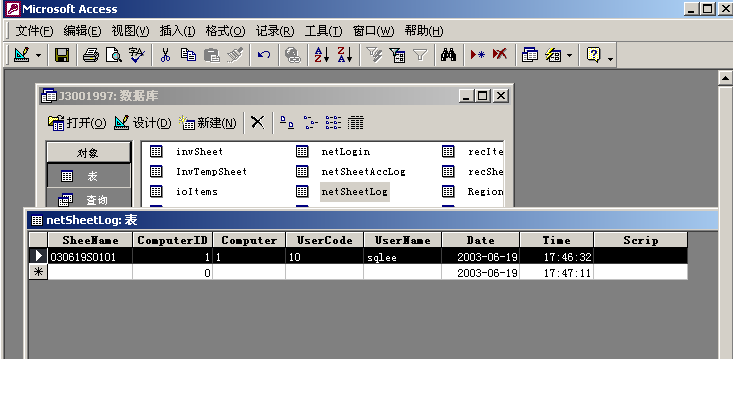Click the Delete Record toolbar icon

click(499, 56)
